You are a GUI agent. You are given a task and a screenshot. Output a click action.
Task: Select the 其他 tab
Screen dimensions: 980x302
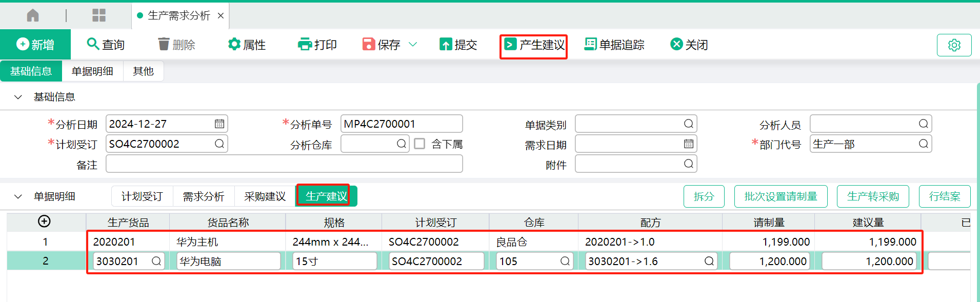pos(143,71)
